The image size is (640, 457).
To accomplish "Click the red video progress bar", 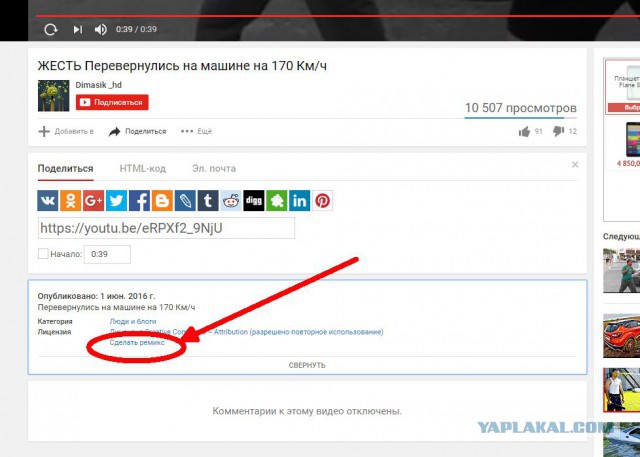I will pos(338,16).
